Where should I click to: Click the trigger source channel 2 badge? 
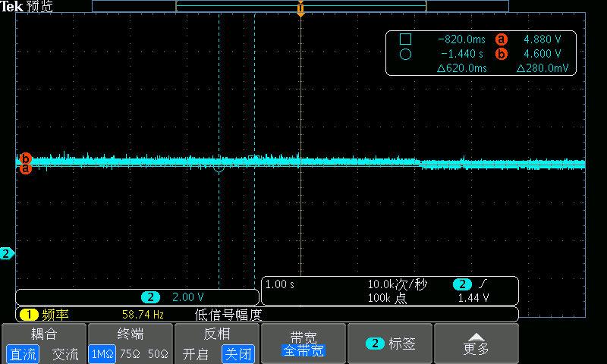click(461, 284)
